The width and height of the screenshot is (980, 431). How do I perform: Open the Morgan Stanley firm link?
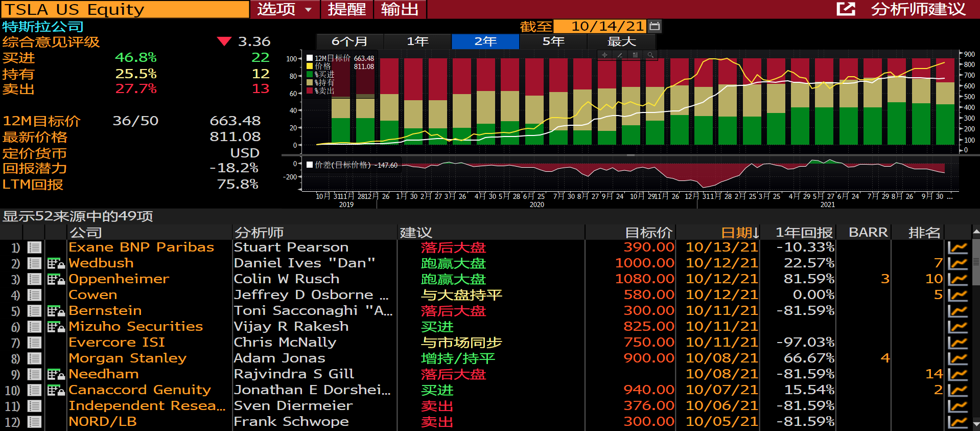point(128,358)
